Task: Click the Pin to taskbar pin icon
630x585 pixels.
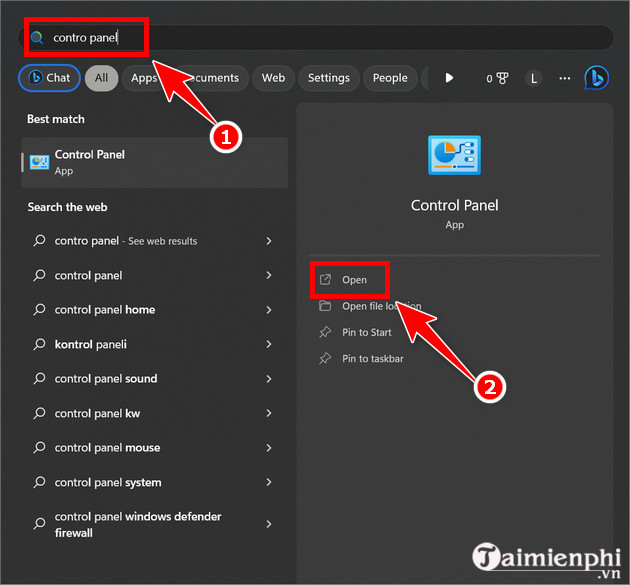Action: pos(324,358)
